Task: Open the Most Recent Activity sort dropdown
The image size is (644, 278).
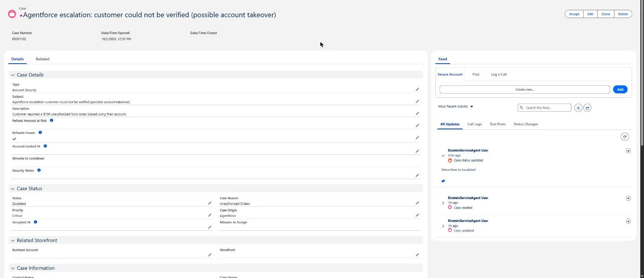Action: 455,106
